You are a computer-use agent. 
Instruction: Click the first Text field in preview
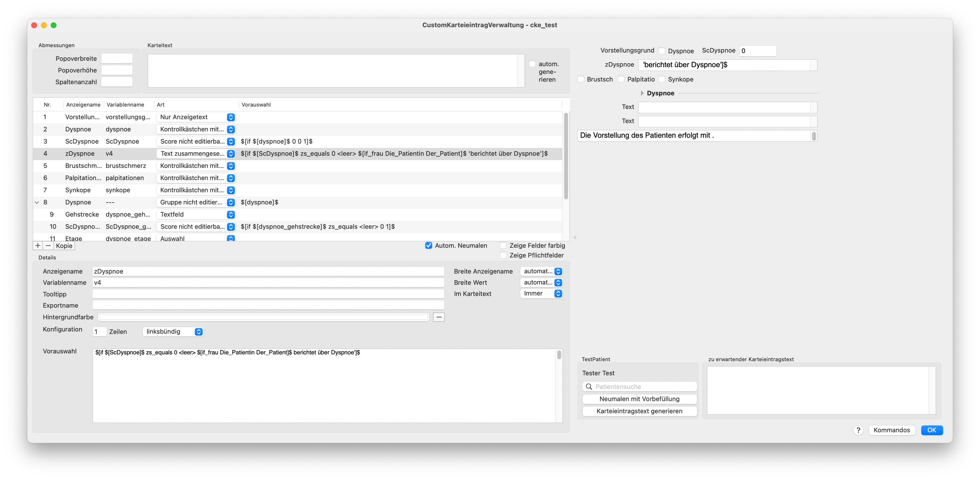pyautogui.click(x=724, y=107)
